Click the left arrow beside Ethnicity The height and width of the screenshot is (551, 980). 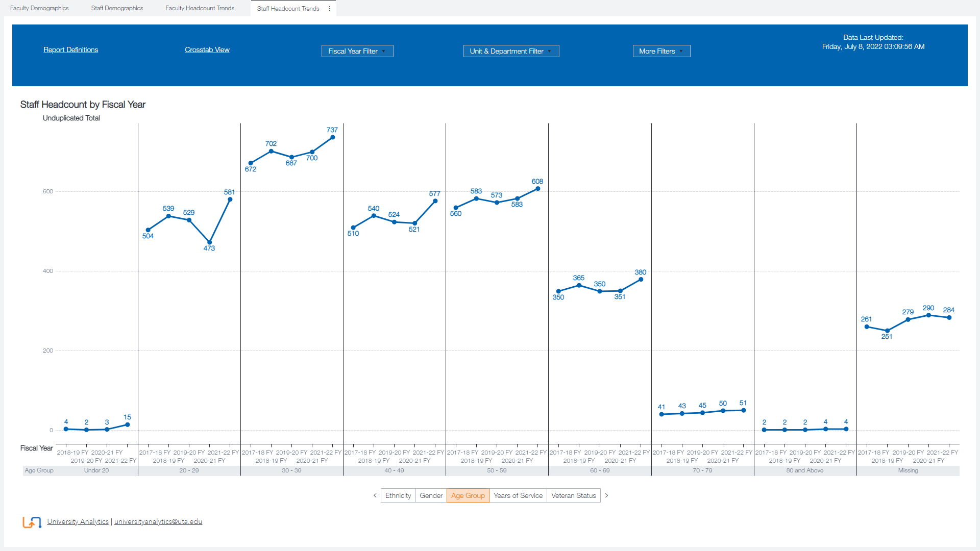pyautogui.click(x=375, y=495)
